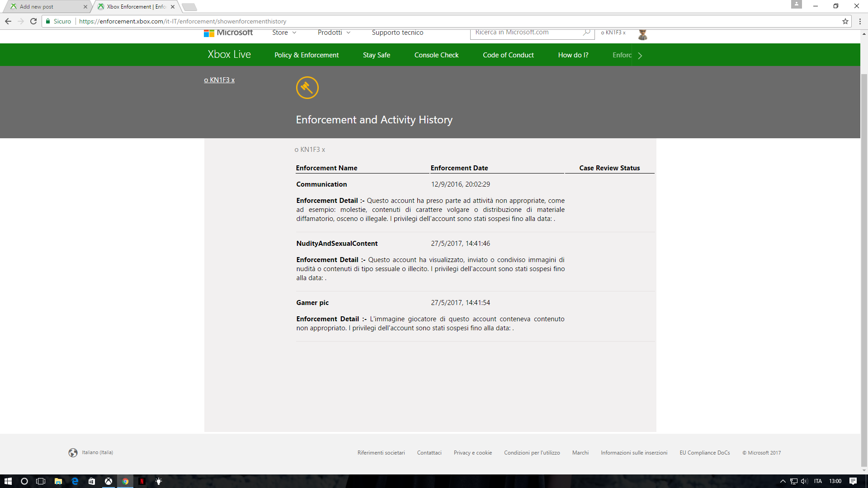This screenshot has height=488, width=868.
Task: Open How do I? menu item
Action: tap(573, 55)
